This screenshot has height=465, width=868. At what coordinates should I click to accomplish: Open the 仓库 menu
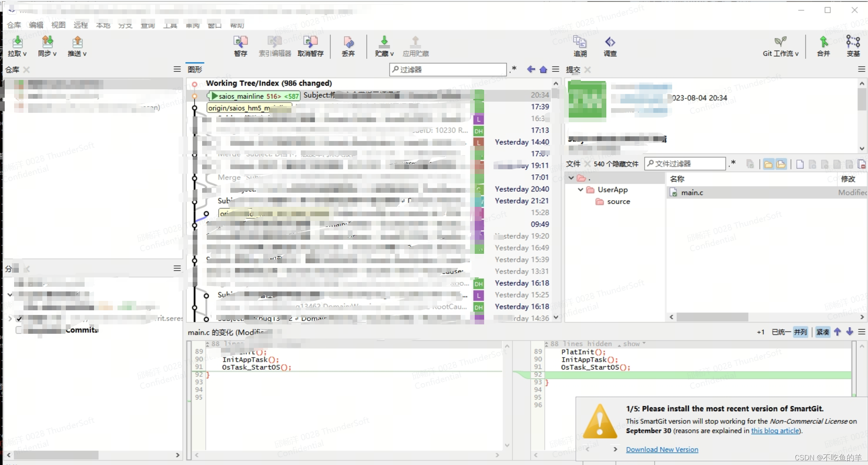click(14, 25)
